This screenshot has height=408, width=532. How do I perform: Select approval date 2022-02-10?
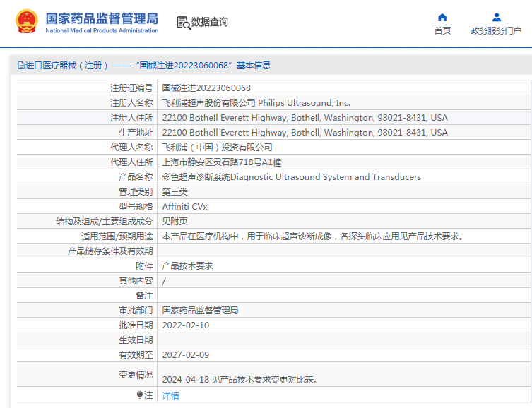186,325
